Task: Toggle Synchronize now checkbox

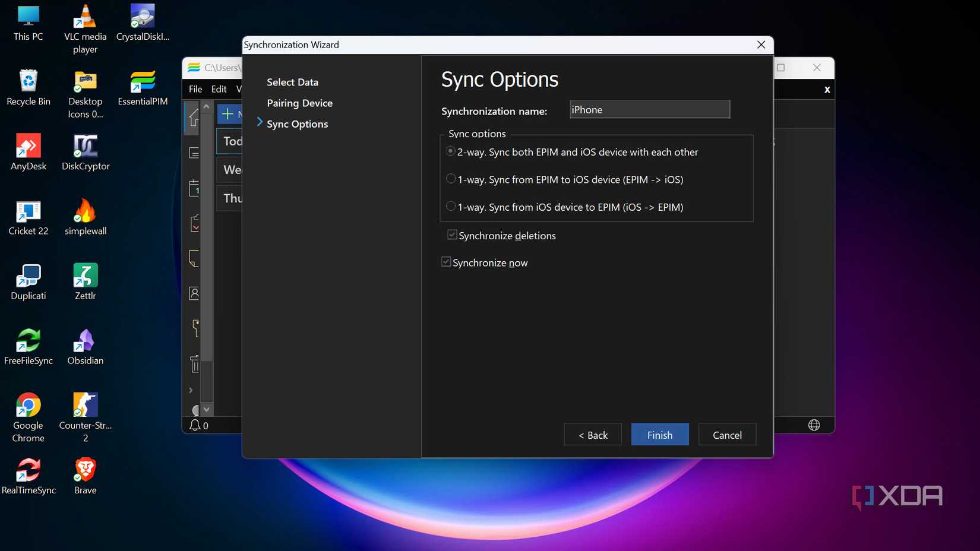Action: point(446,262)
